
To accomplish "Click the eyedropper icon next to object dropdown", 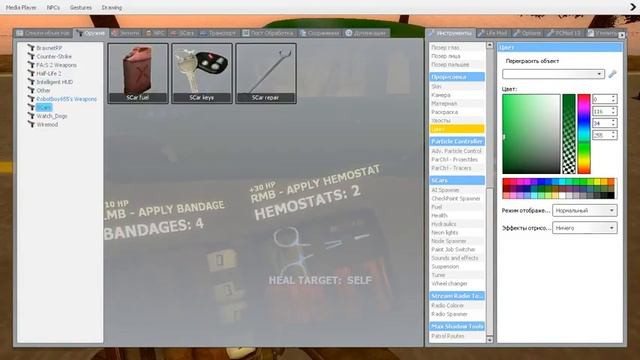I will click(612, 74).
